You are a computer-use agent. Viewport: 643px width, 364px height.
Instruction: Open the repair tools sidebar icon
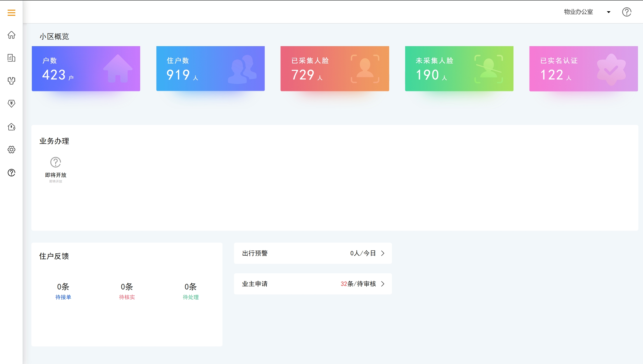pyautogui.click(x=11, y=81)
